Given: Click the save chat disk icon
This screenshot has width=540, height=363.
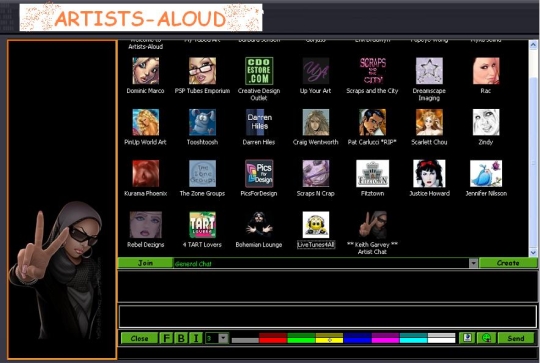Looking at the screenshot, I should [x=467, y=338].
